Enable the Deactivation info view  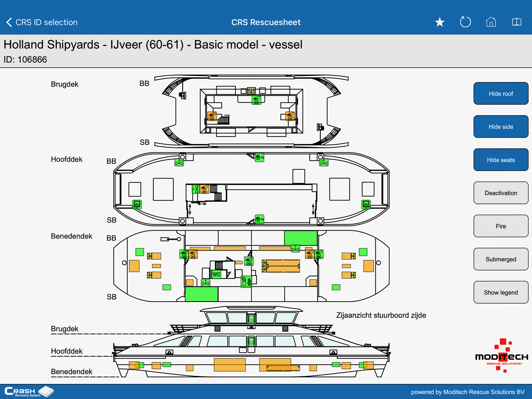501,193
